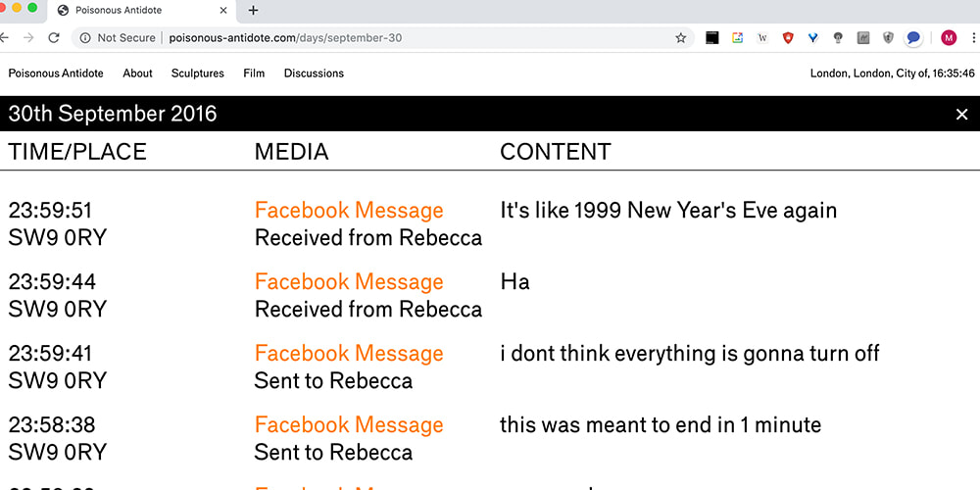Click the 30th September 2016 heading
The width and height of the screenshot is (980, 490).
click(113, 114)
